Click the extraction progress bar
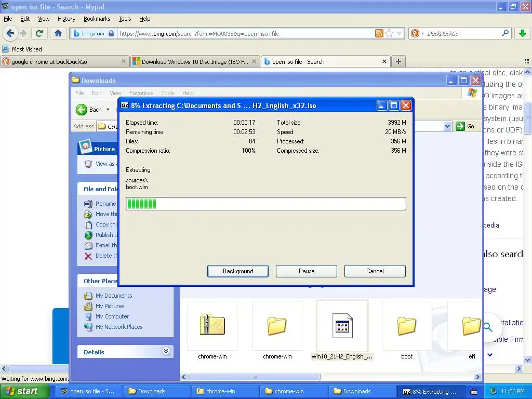The width and height of the screenshot is (532, 399). pyautogui.click(x=266, y=204)
